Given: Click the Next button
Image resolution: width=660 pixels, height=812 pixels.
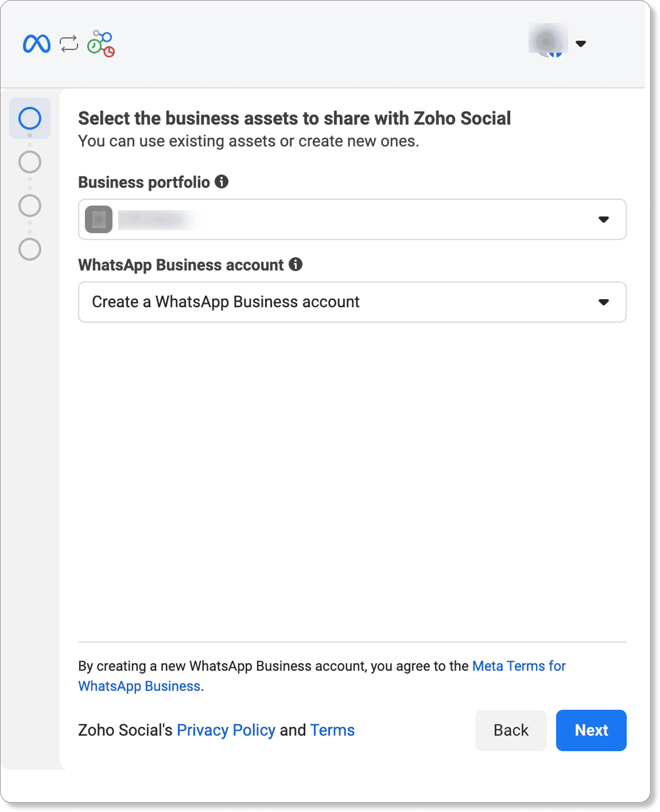Looking at the screenshot, I should 591,730.
